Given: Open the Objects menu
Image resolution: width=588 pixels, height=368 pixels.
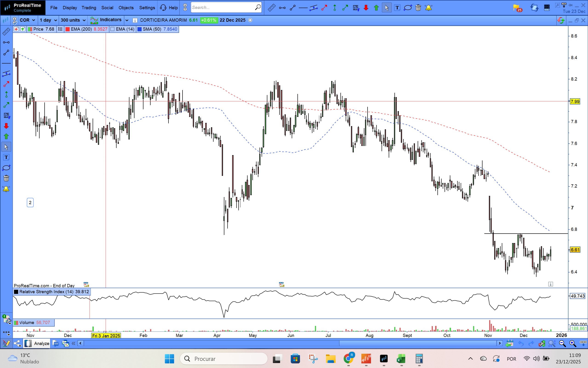Looking at the screenshot, I should pyautogui.click(x=126, y=8).
